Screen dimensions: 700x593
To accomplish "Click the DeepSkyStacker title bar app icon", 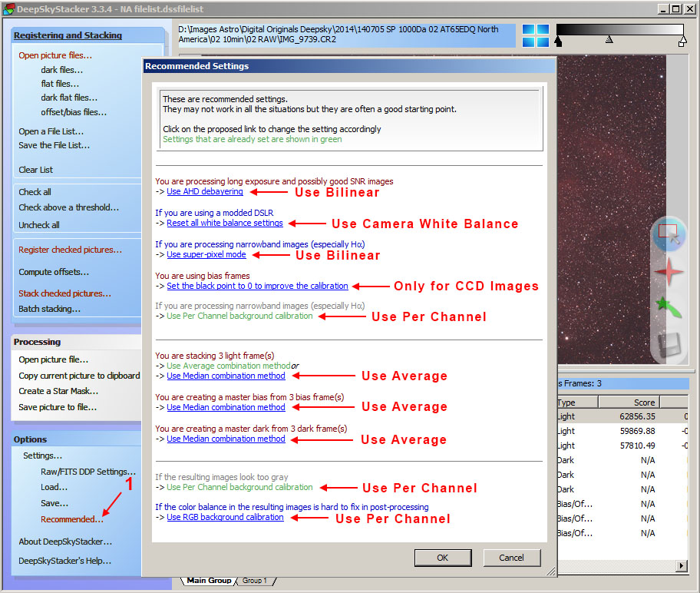I will (x=8, y=9).
